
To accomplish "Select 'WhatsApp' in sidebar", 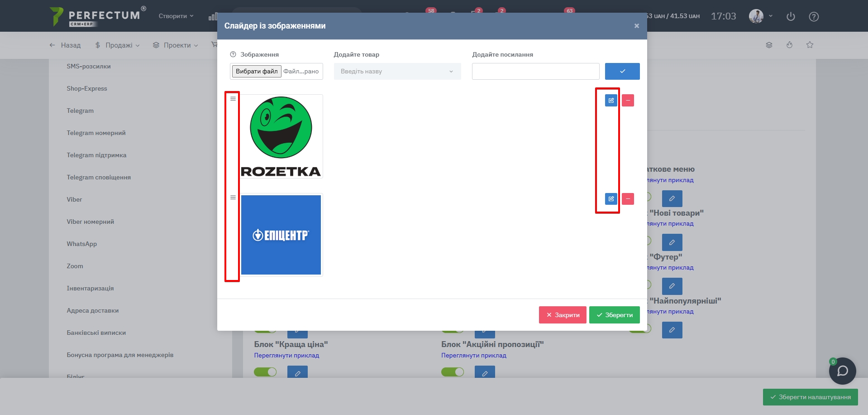I will click(x=82, y=244).
